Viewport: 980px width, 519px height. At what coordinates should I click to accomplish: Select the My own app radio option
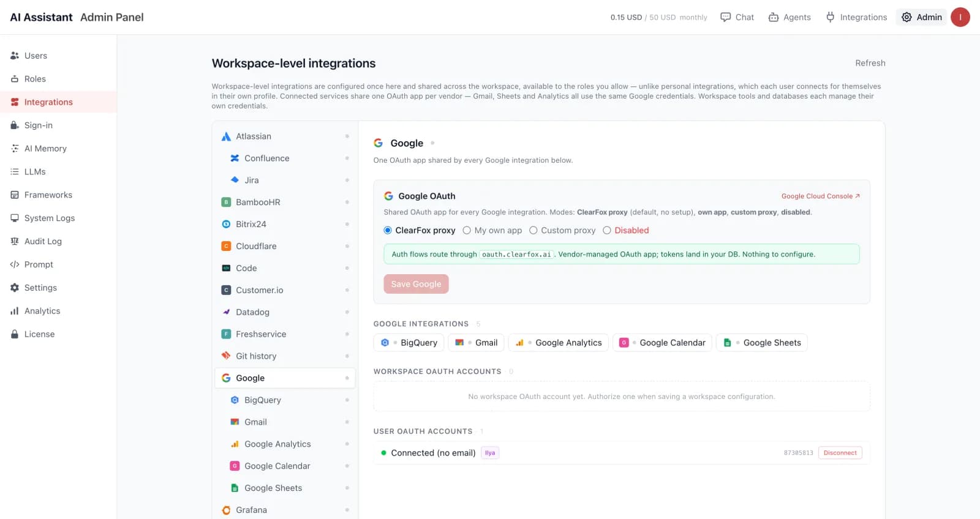coord(467,231)
